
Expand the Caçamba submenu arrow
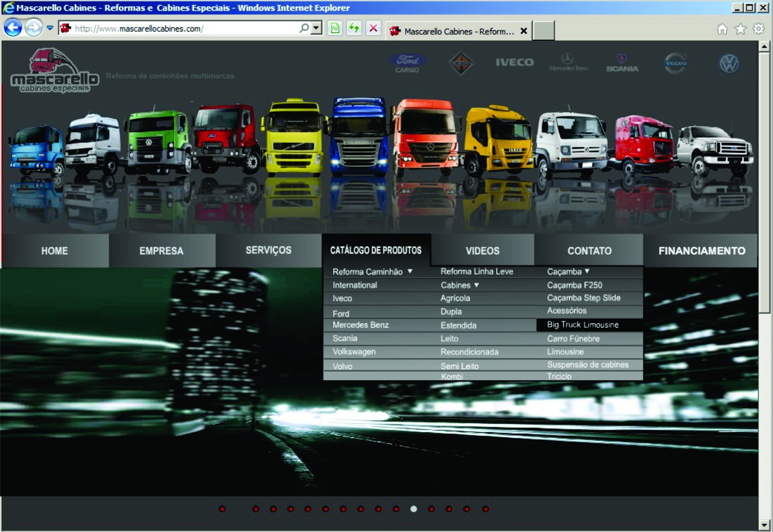[x=587, y=271]
